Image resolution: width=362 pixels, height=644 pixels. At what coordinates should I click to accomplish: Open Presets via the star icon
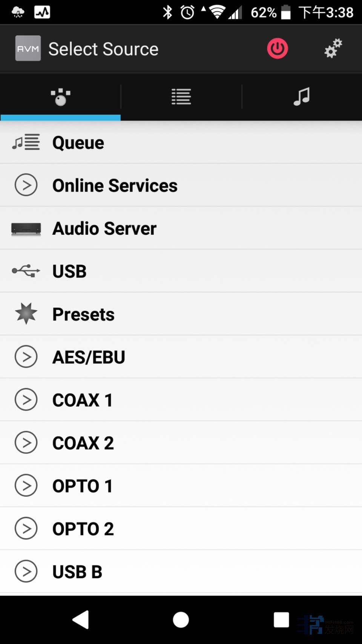coord(26,314)
